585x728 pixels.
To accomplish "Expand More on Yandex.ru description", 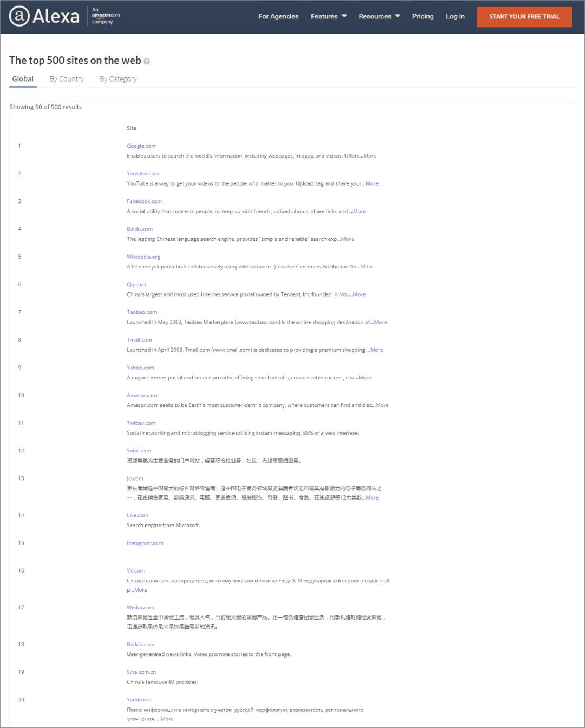I will click(x=167, y=719).
